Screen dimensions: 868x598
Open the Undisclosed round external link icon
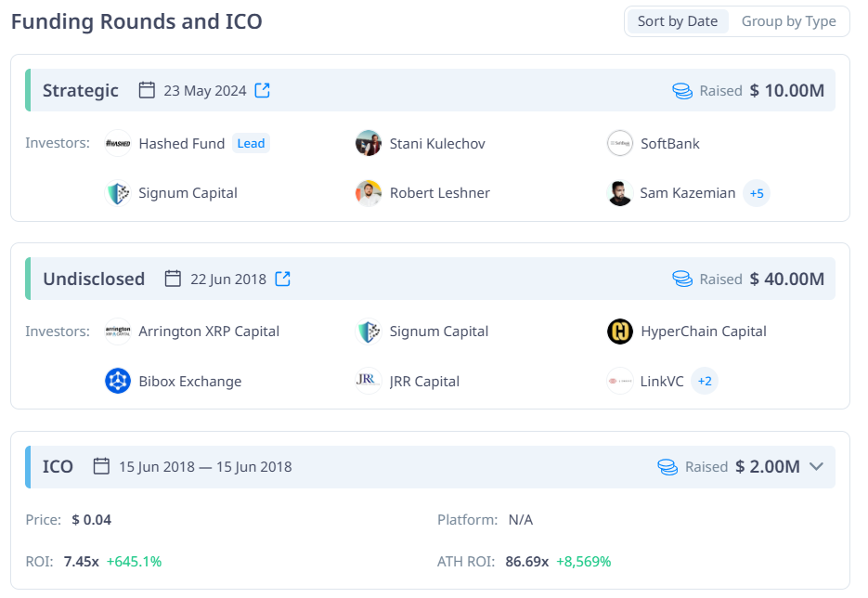[283, 279]
